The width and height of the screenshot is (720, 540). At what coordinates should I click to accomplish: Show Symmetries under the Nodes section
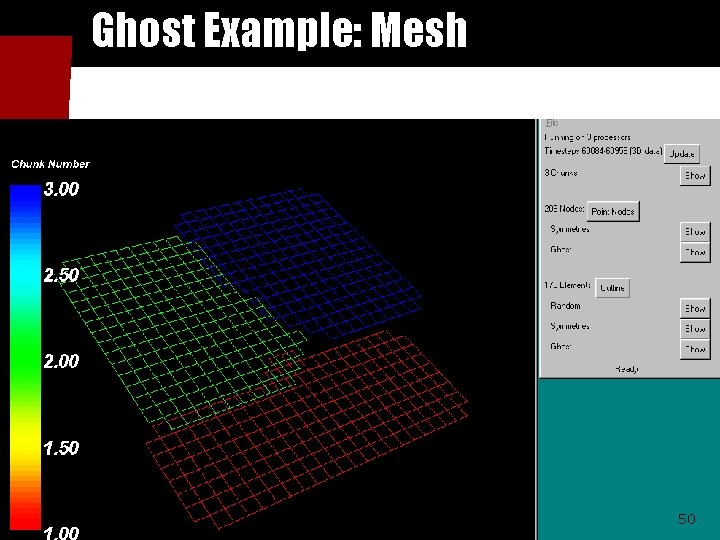pyautogui.click(x=695, y=231)
